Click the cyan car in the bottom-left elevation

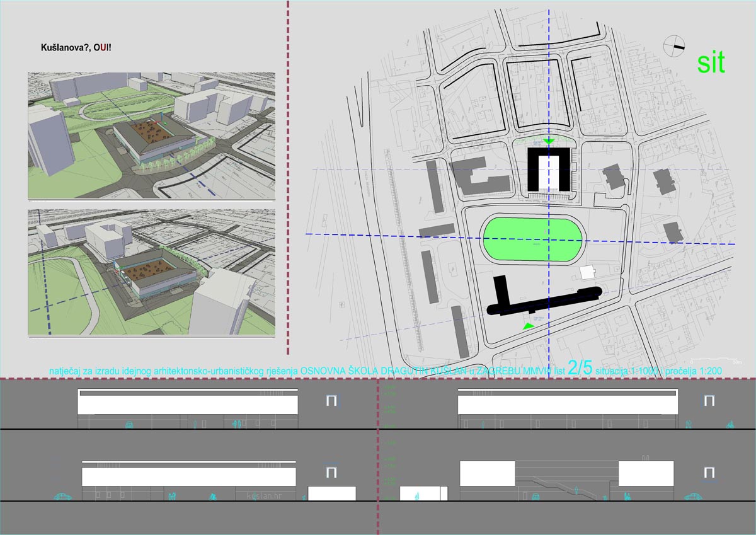[x=62, y=497]
